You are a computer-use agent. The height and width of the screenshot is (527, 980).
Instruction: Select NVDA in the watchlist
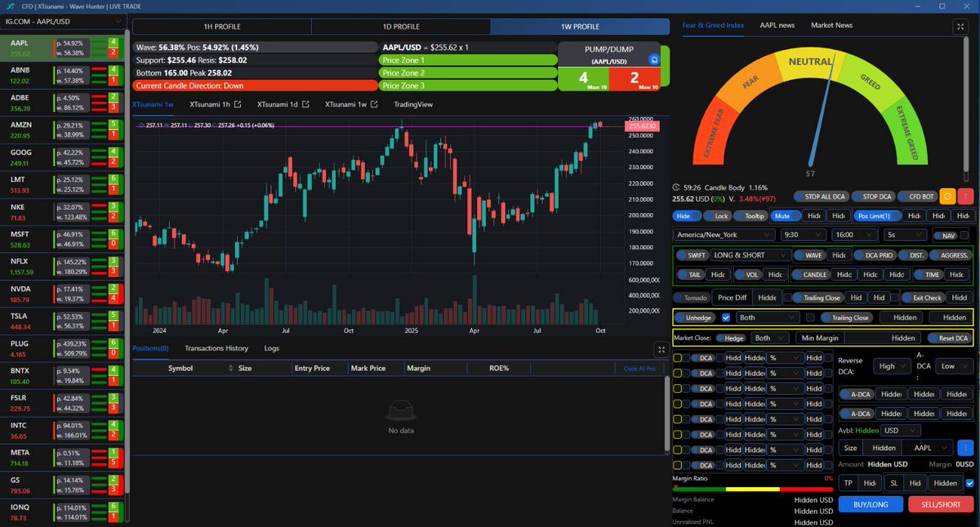click(x=62, y=294)
